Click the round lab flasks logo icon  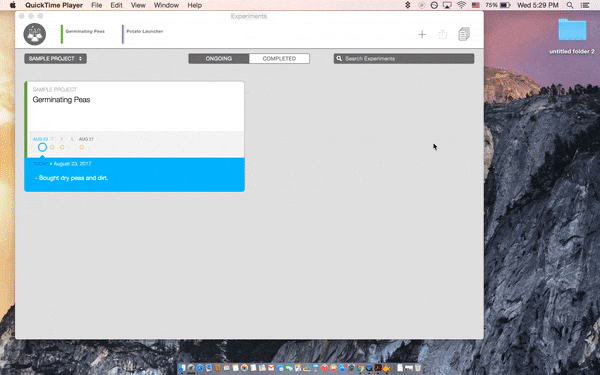(x=35, y=34)
